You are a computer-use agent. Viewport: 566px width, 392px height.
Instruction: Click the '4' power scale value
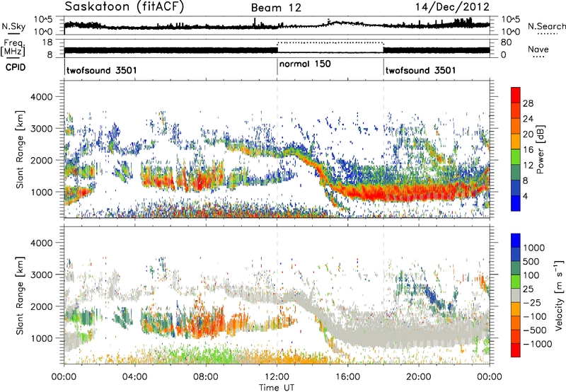(x=525, y=197)
